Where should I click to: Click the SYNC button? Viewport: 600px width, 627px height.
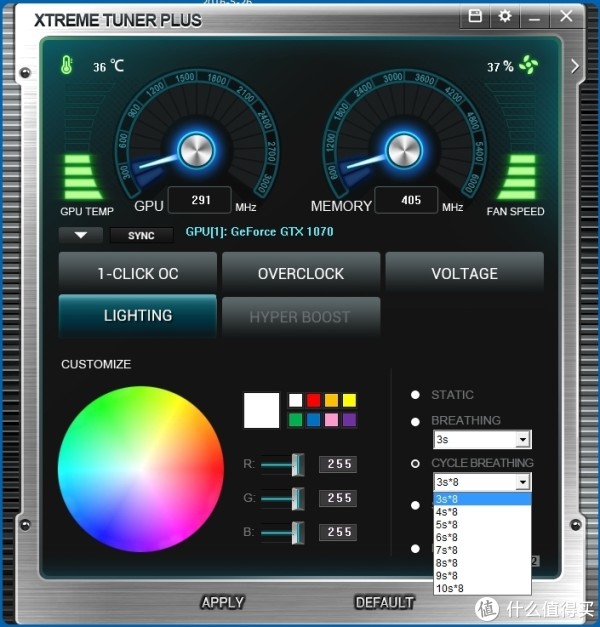(141, 236)
